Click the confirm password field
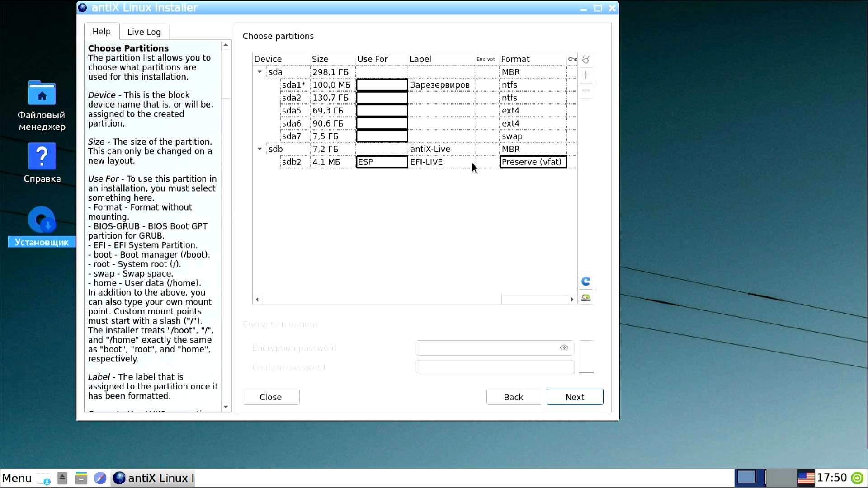The image size is (868, 488). (495, 367)
